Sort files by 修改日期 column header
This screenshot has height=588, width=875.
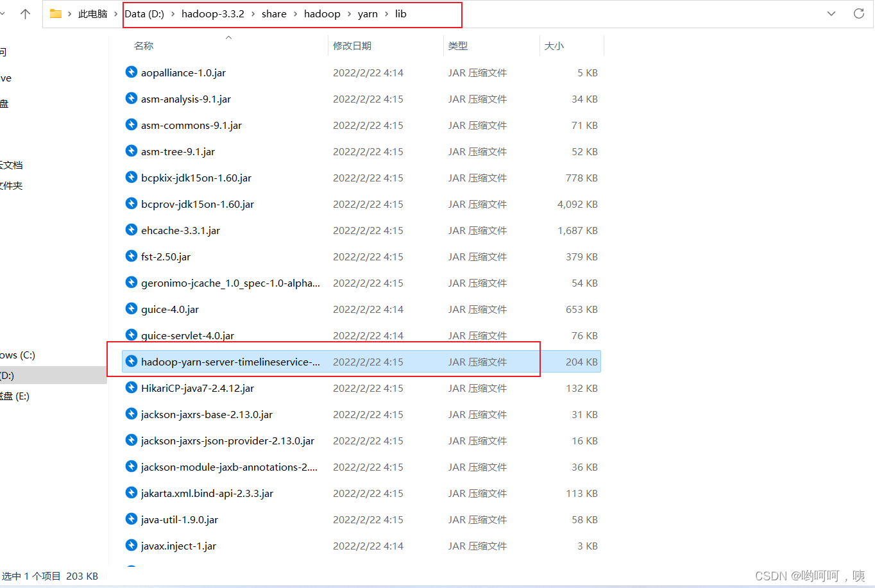point(352,46)
